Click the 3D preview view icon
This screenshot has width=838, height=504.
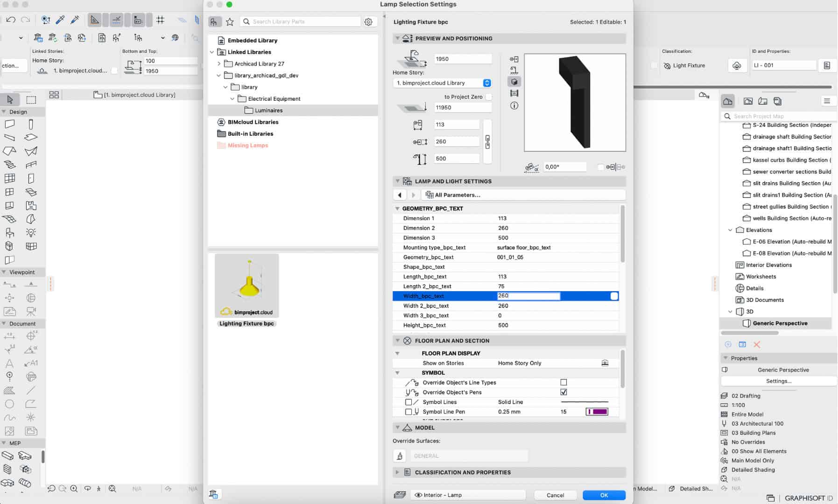pos(514,82)
